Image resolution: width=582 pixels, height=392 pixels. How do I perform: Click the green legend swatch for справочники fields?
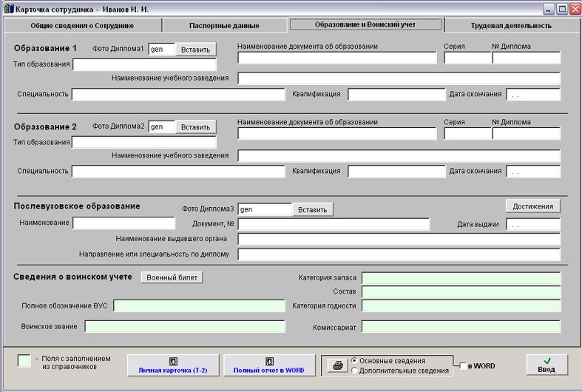point(24,360)
